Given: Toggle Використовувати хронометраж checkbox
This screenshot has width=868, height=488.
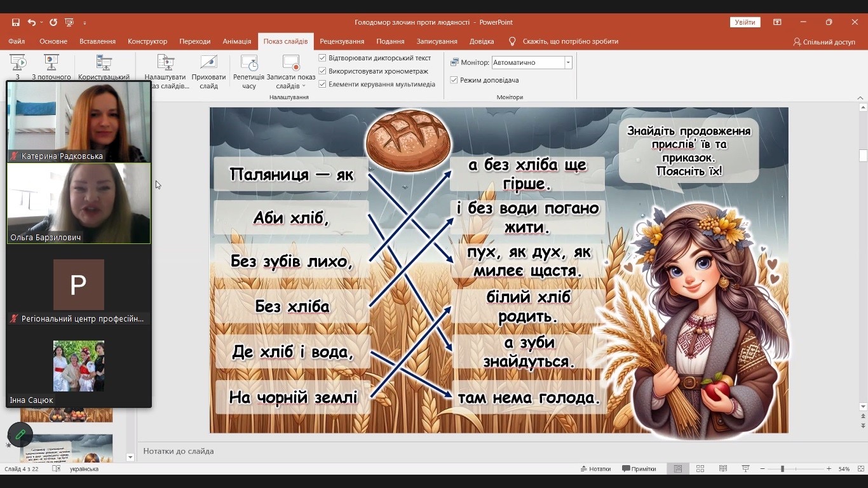Looking at the screenshot, I should click(x=323, y=71).
